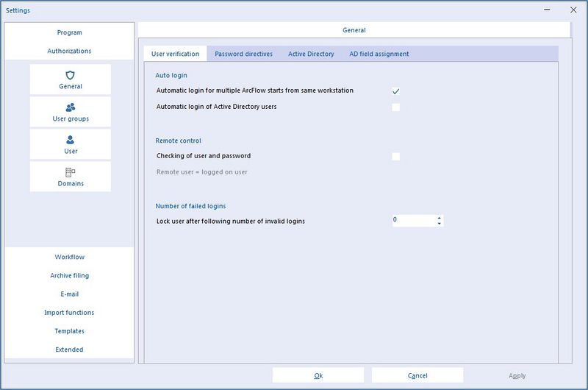Expand the Workflow section
This screenshot has width=588, height=390.
[x=69, y=257]
